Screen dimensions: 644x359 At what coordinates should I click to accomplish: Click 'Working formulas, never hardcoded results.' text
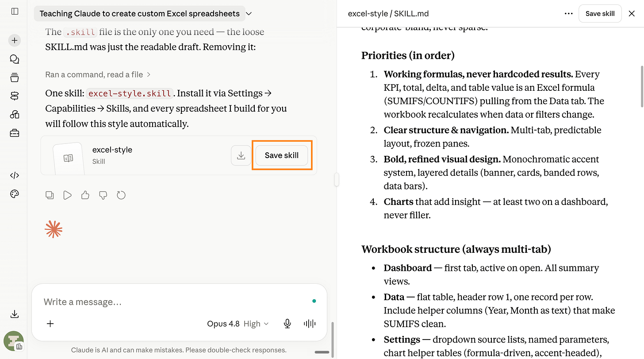tap(479, 74)
